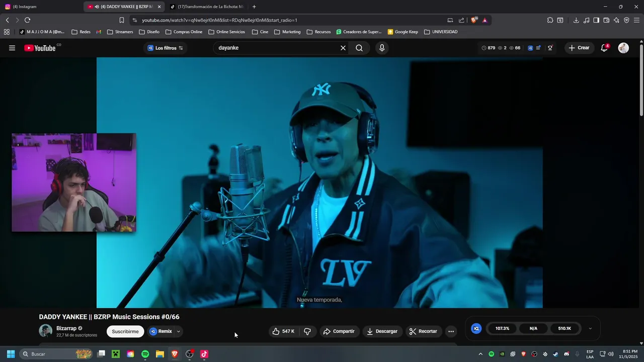This screenshot has width=644, height=362.
Task: Share this page via address bar icon
Action: (x=461, y=20)
